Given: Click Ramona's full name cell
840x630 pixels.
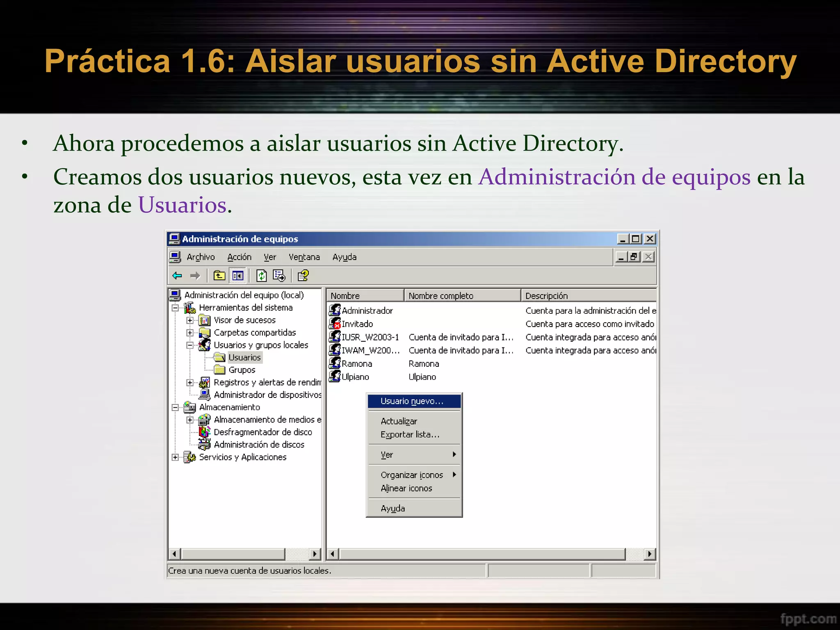Looking at the screenshot, I should point(424,363).
